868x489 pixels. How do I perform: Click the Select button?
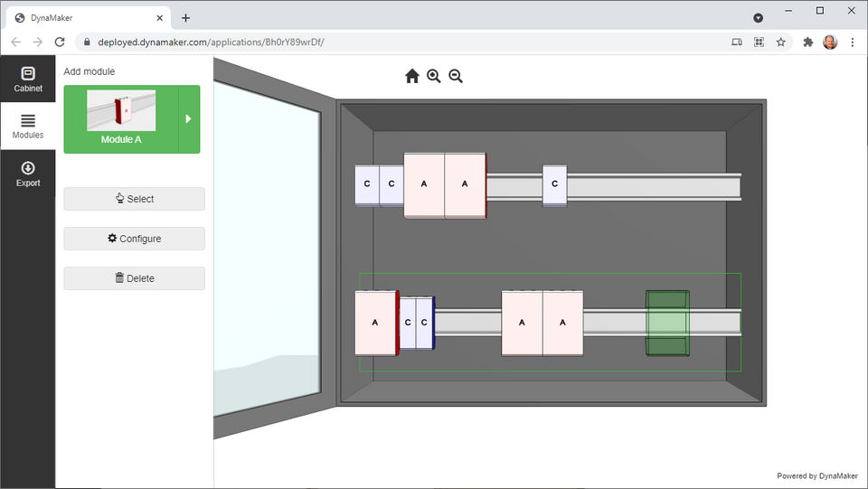135,199
